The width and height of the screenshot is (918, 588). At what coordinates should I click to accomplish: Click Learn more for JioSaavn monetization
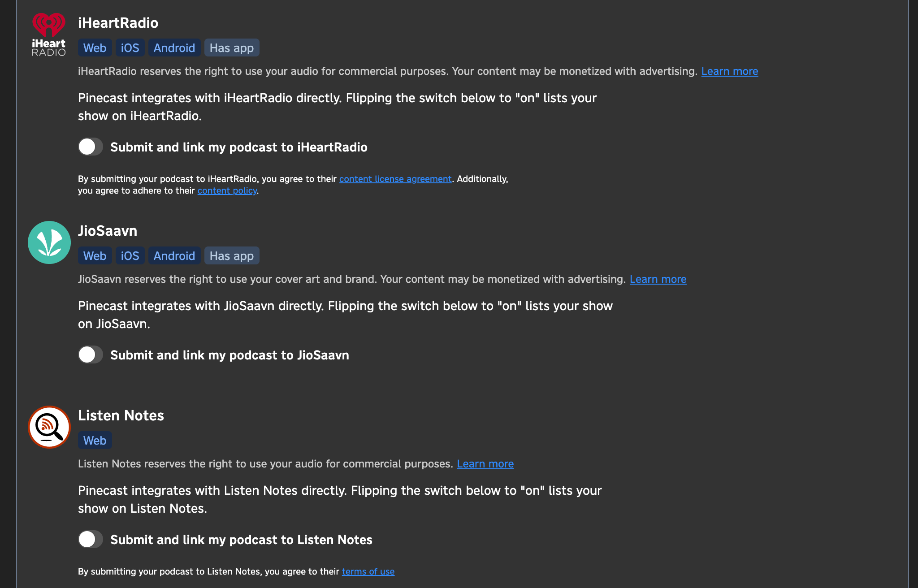(658, 279)
